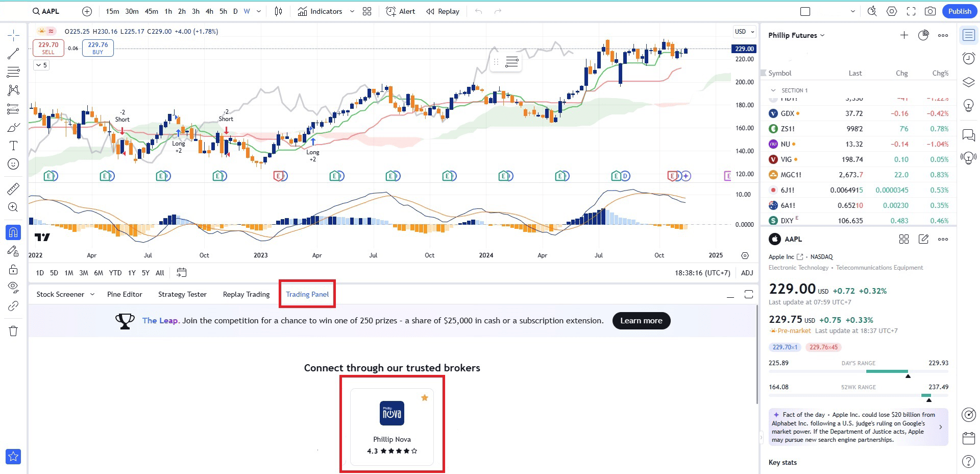
Task: Open the calendar panel in right sidebar
Action: coord(968,438)
